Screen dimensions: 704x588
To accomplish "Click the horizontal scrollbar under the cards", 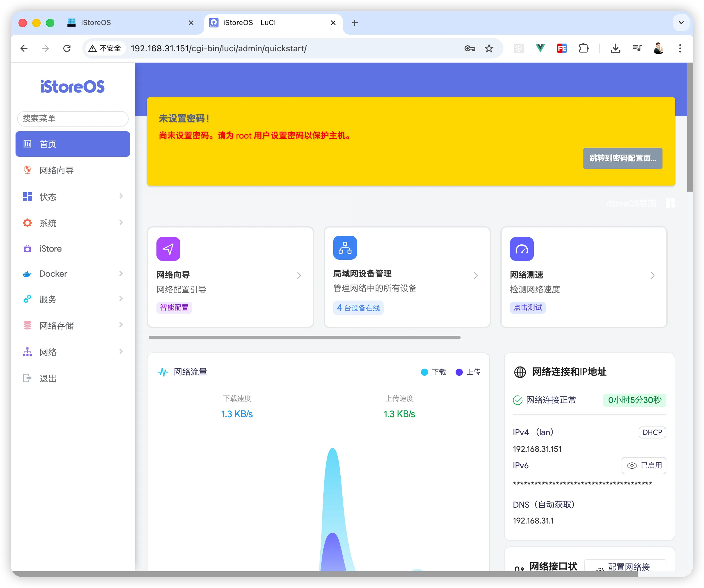I will pyautogui.click(x=305, y=338).
